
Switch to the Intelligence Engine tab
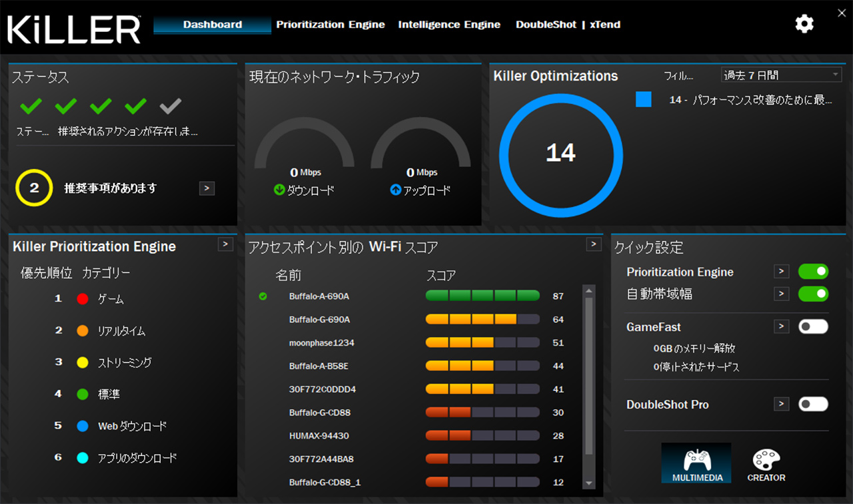[449, 25]
